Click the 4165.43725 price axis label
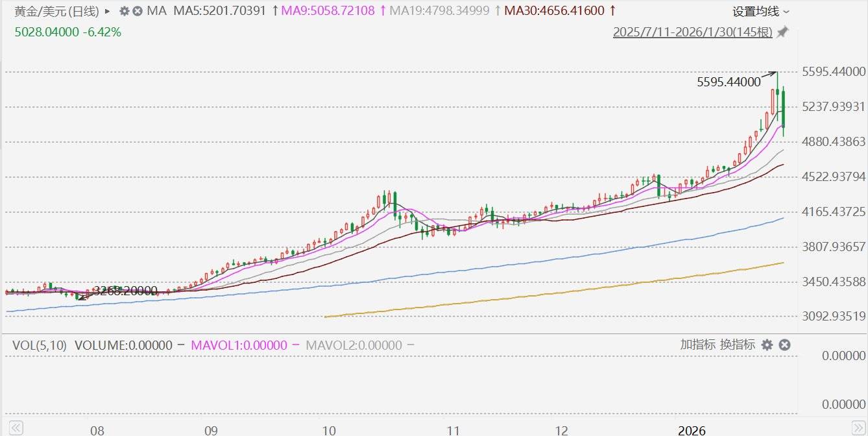Image resolution: width=868 pixels, height=436 pixels. [834, 212]
